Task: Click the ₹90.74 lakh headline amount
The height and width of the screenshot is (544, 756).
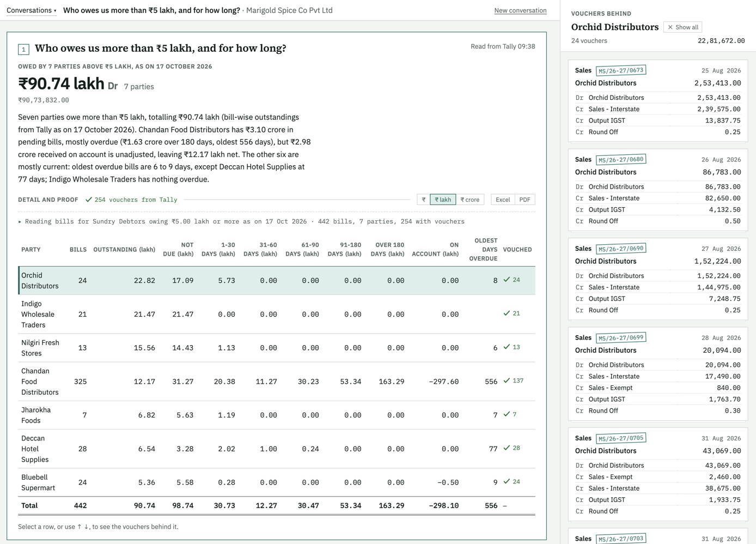Action: (x=61, y=84)
